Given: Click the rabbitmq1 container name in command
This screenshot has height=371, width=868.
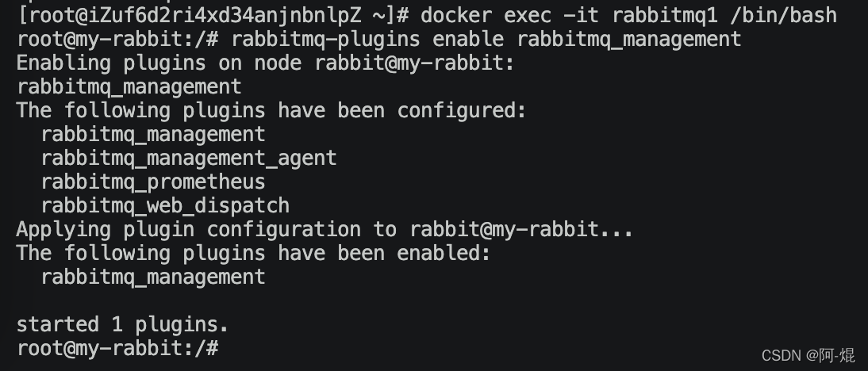Looking at the screenshot, I should (665, 15).
